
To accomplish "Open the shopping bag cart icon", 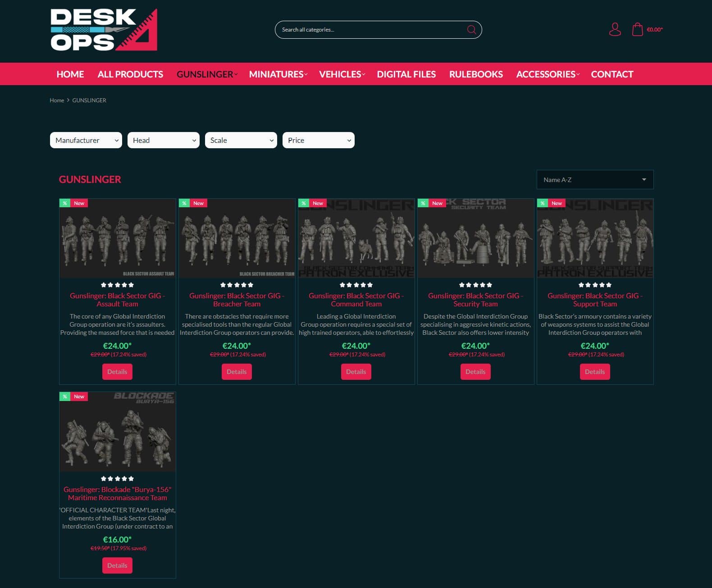I will pyautogui.click(x=637, y=29).
